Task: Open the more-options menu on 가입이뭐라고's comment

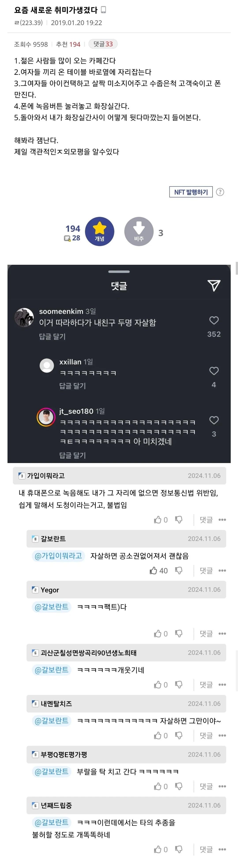Action: pos(223,520)
